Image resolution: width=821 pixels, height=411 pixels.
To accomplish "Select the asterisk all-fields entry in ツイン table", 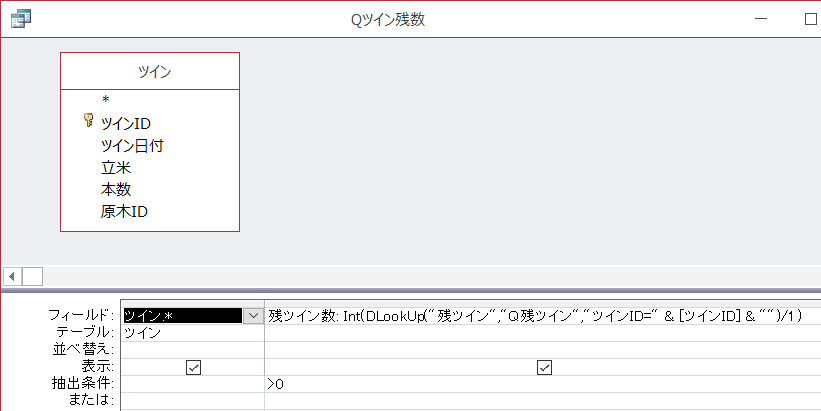I will (104, 100).
